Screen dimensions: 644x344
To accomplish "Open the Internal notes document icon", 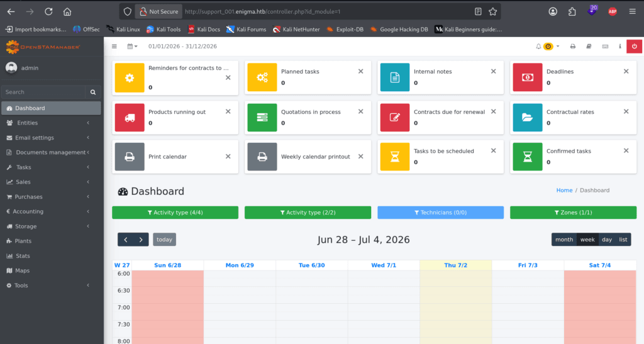I will point(395,77).
